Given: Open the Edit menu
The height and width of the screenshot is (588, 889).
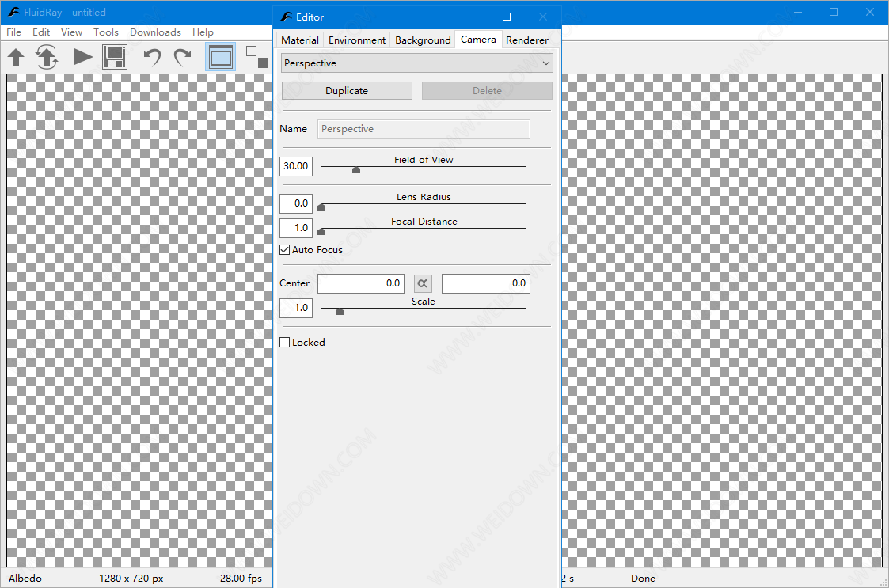Looking at the screenshot, I should [x=41, y=32].
